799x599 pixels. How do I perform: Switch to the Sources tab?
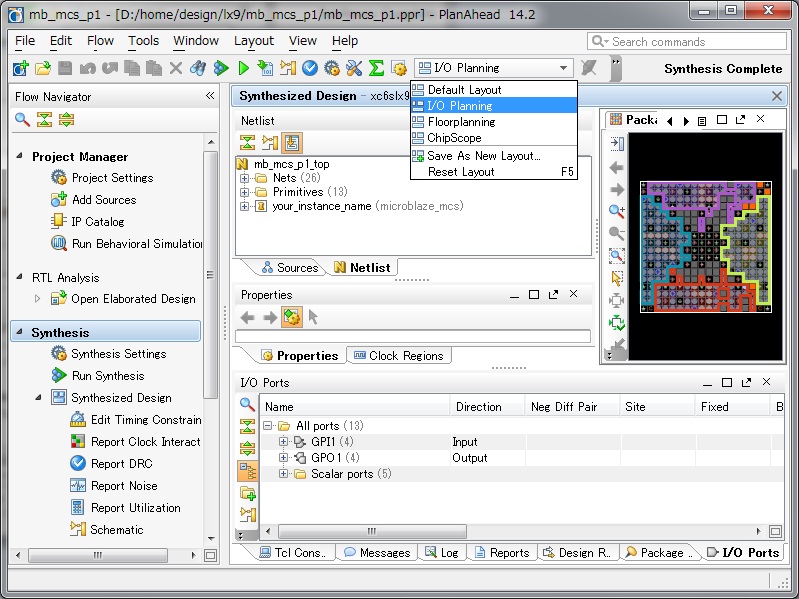pos(289,267)
